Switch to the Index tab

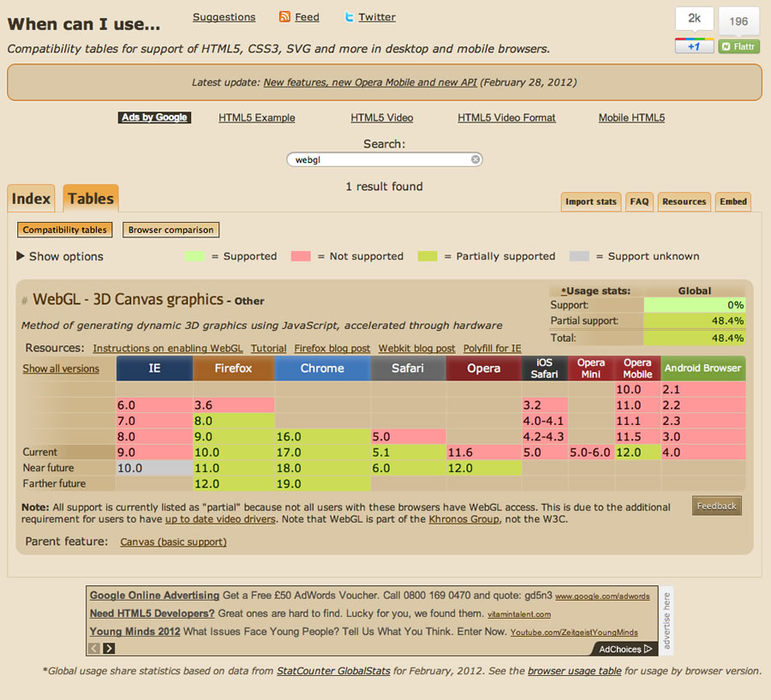point(31,199)
